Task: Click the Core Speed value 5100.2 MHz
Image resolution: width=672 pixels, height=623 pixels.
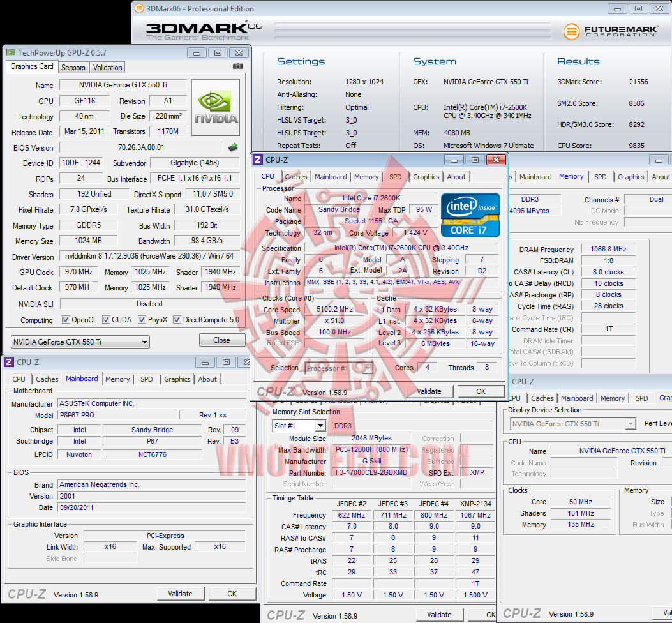Action: coord(334,309)
